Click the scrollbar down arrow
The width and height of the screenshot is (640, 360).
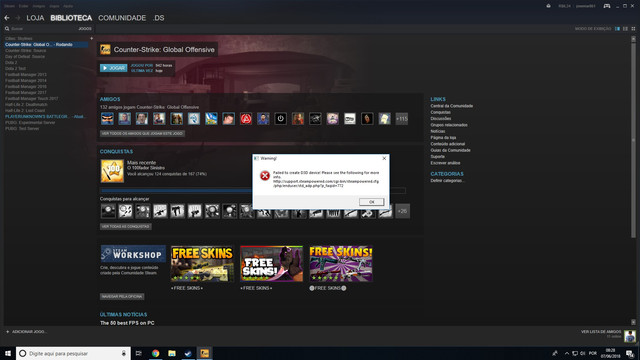(633, 322)
